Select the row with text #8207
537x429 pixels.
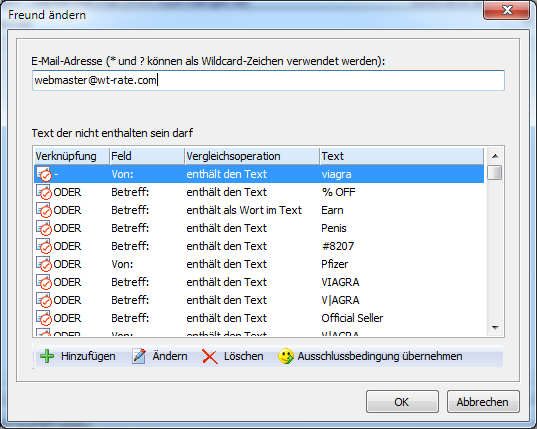pyautogui.click(x=259, y=246)
